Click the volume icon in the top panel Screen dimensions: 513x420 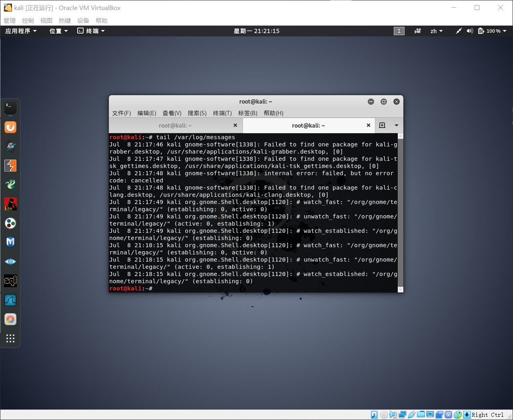469,31
